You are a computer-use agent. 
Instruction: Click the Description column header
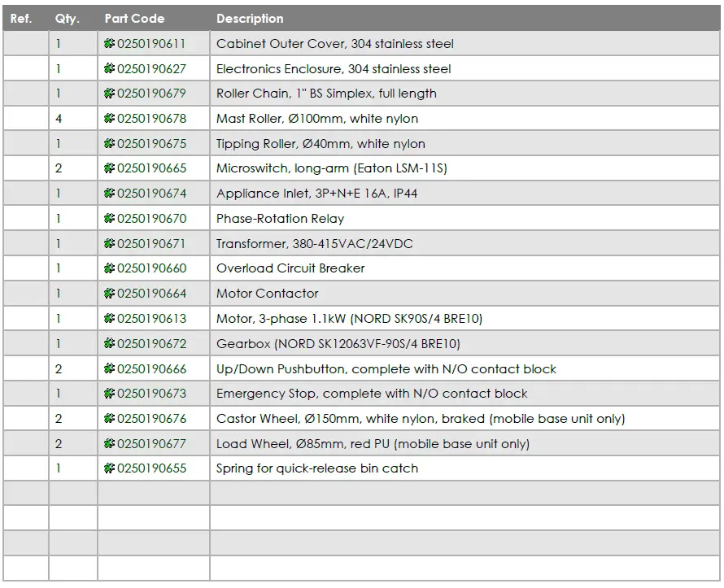[x=250, y=19]
